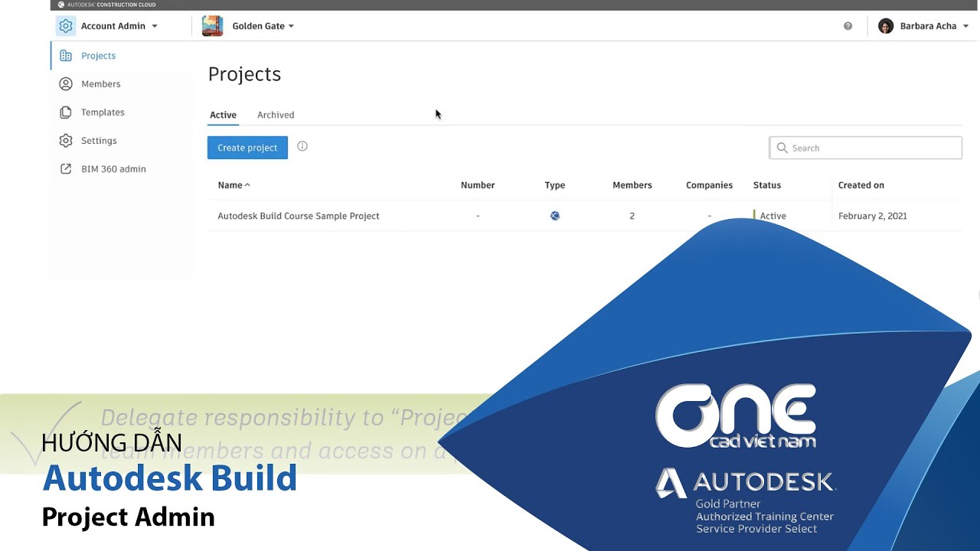Expand the Golden Gate account dropdown
This screenshot has height=551, width=980.
[291, 26]
